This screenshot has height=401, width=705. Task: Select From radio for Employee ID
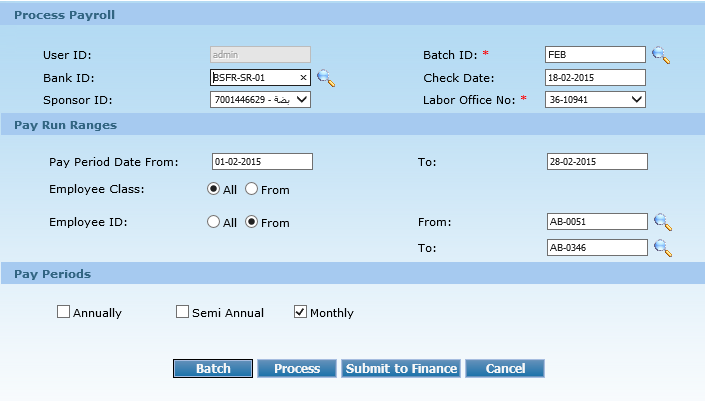[251, 222]
